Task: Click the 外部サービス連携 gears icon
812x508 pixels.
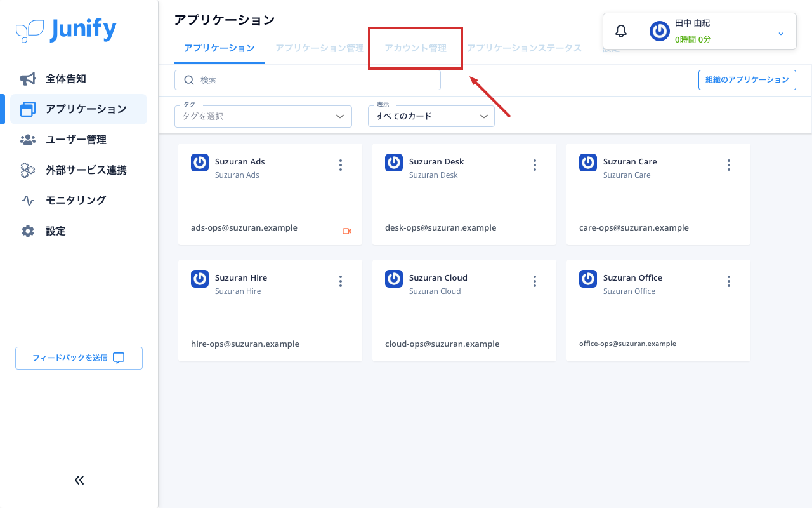Action: 28,170
